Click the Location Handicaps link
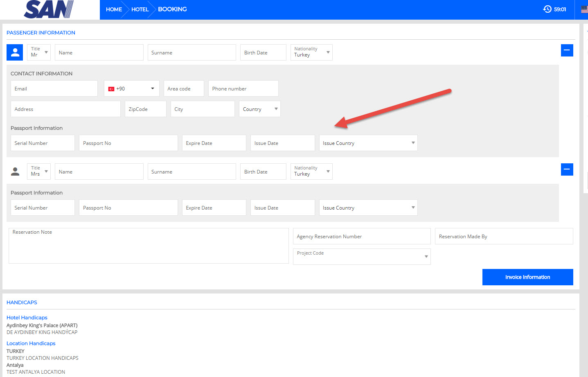Image resolution: width=588 pixels, height=377 pixels. (31, 343)
